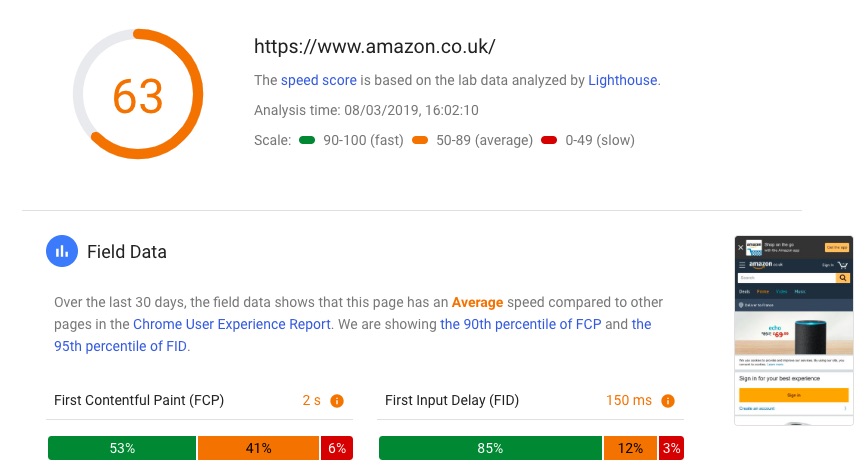Screen dimensions: 866x476
Task: Click the FID info icon
Action: click(x=668, y=401)
